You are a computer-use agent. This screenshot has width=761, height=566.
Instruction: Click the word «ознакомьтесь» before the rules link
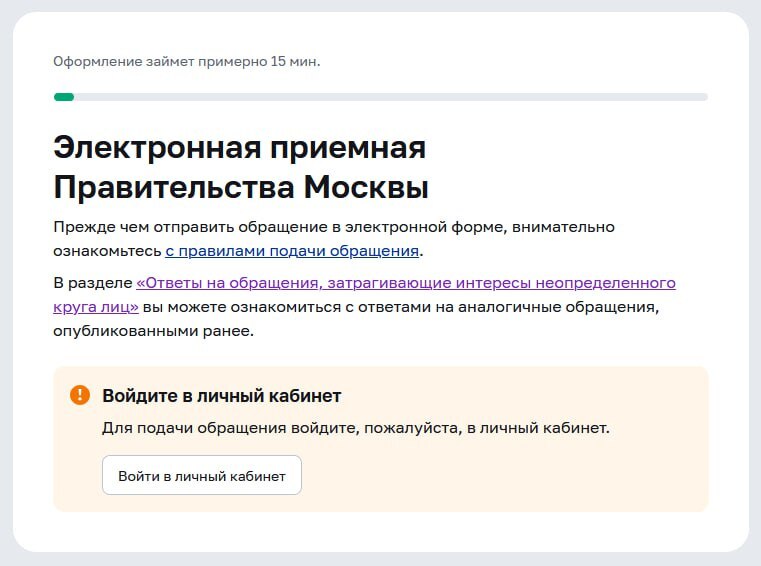point(108,250)
